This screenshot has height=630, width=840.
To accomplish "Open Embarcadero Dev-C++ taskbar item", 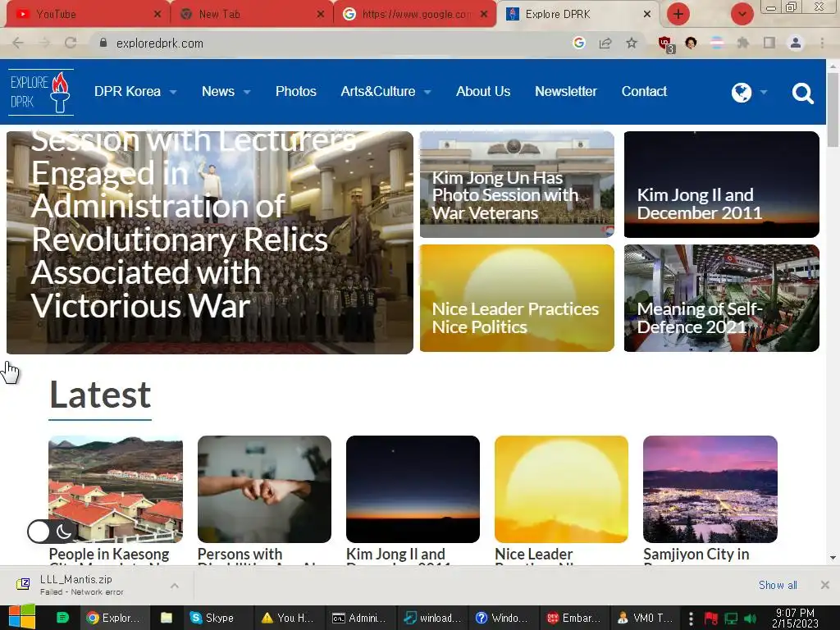I will point(575,618).
